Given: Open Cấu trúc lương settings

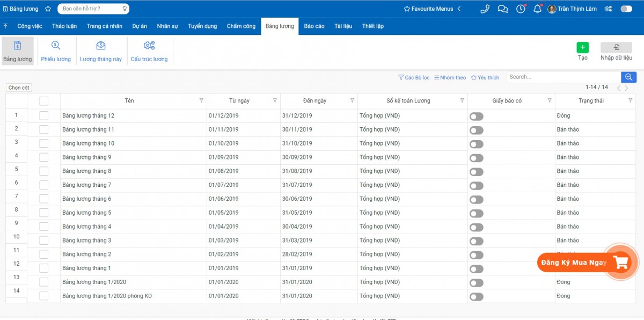Looking at the screenshot, I should tap(149, 46).
